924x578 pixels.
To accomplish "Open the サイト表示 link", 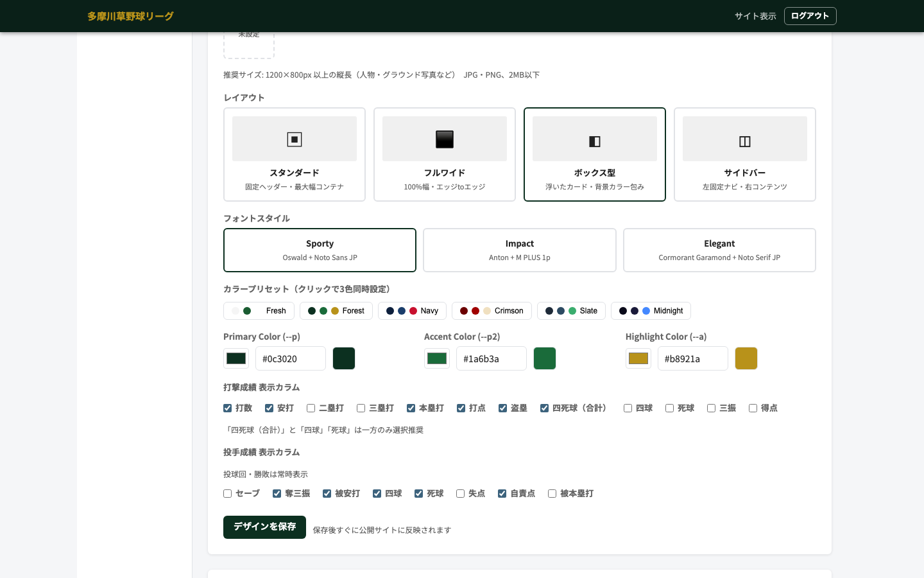I will coord(755,16).
